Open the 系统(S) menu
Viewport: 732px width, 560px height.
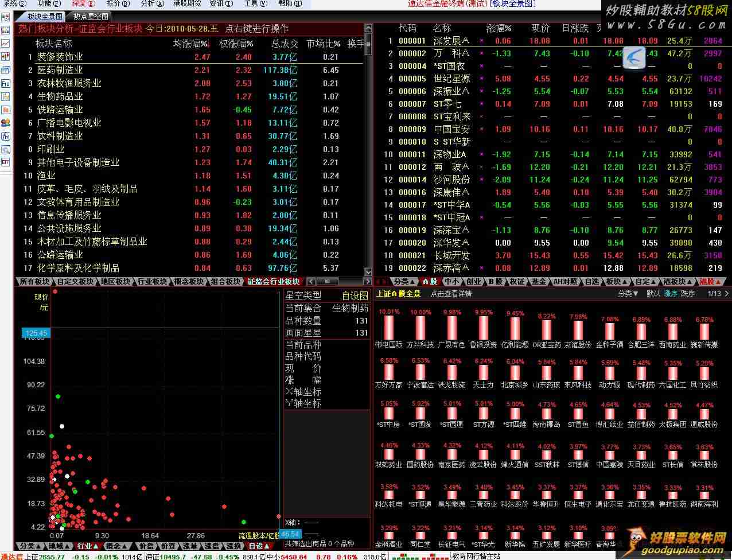click(14, 3)
